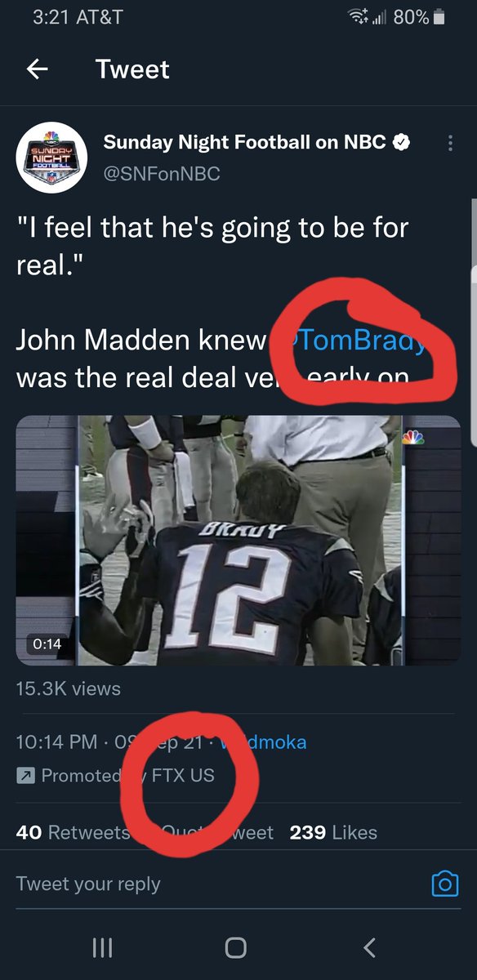
Task: Play the Brady jersey video
Action: tap(238, 541)
